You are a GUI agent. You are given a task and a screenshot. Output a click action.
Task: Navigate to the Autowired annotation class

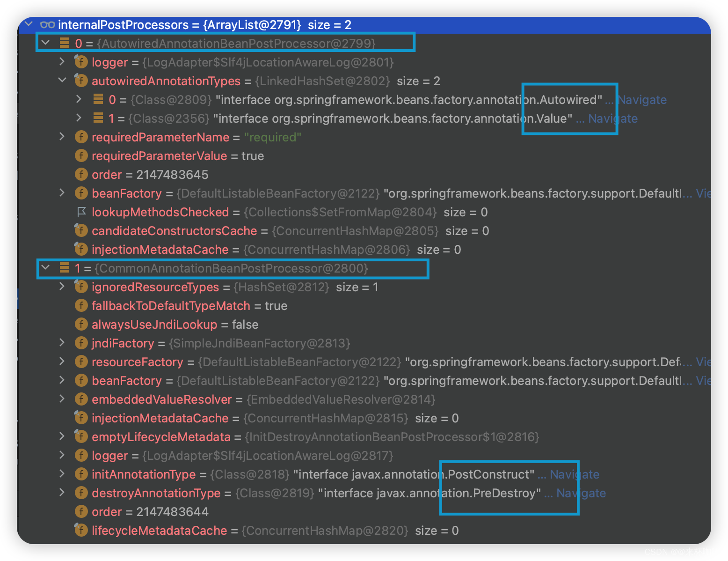[x=642, y=100]
